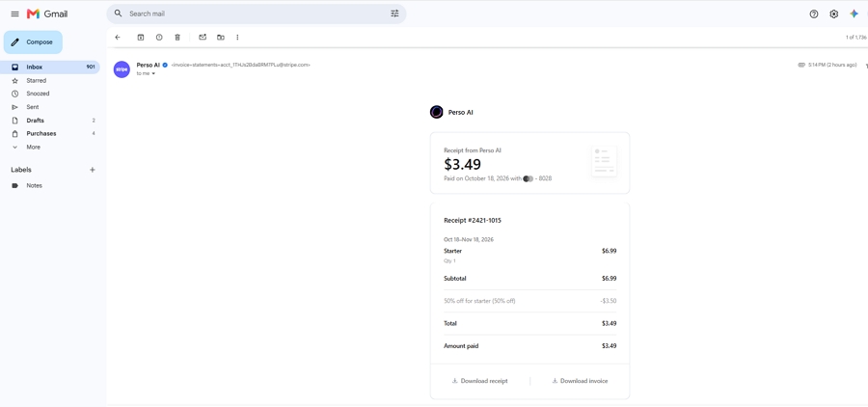
Task: Click the receipt document thumbnail
Action: coord(604,161)
